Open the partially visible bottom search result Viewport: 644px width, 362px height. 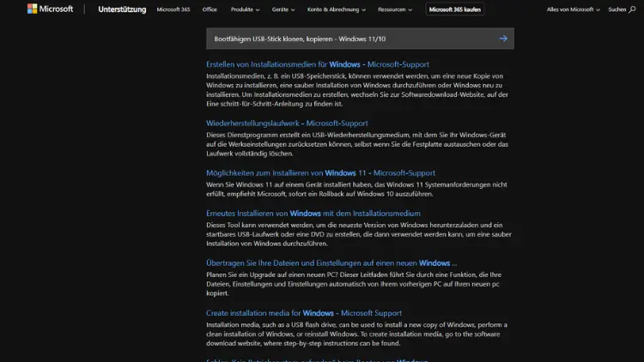click(x=318, y=360)
